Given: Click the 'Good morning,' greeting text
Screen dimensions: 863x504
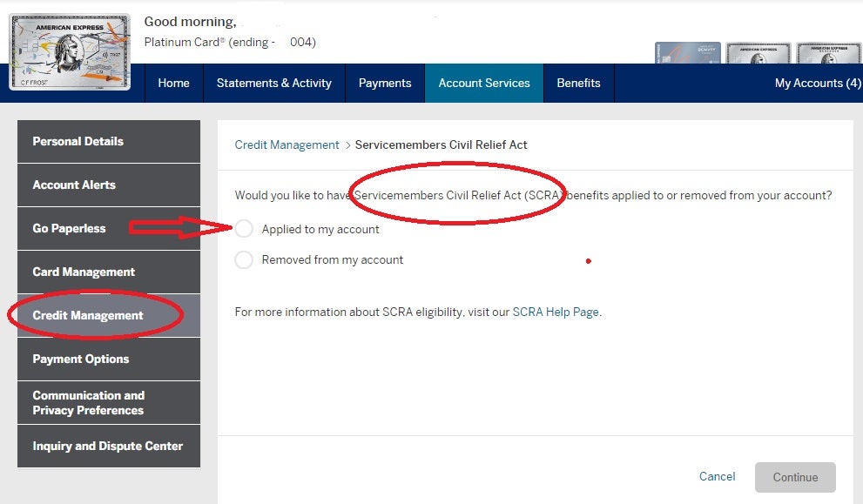Looking at the screenshot, I should click(x=191, y=22).
